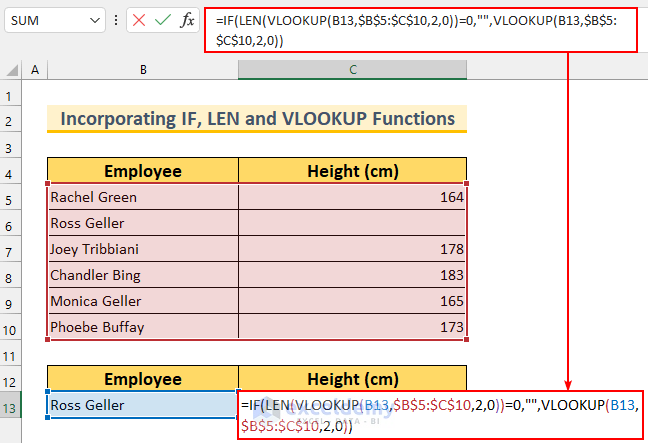
Task: Select the Rachel Green cell
Action: 143,197
